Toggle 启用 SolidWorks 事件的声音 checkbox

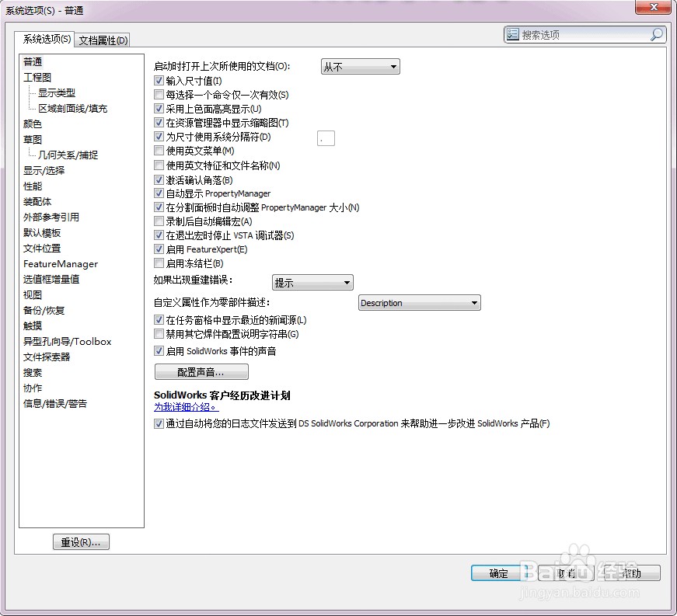point(159,350)
